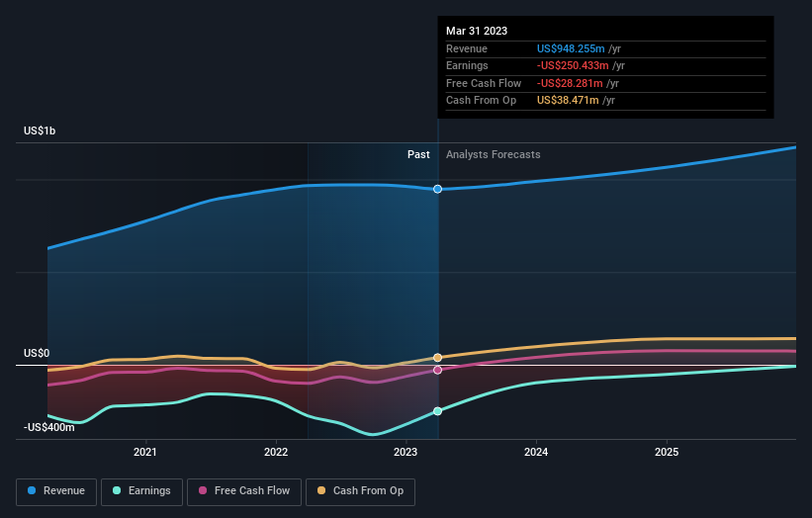Click the Free Cash Flow label in tooltip
This screenshot has height=518, width=812.
[484, 83]
